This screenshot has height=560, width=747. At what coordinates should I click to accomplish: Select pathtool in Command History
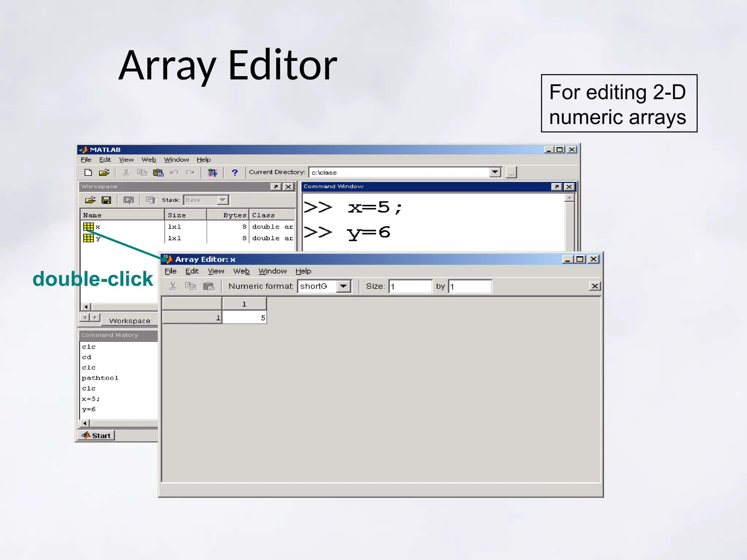(x=100, y=378)
